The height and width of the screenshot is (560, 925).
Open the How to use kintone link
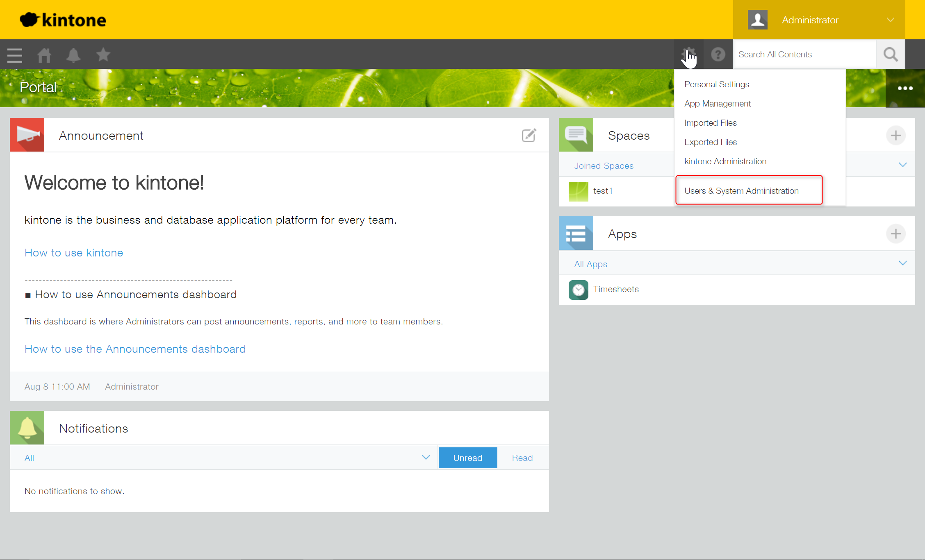74,253
